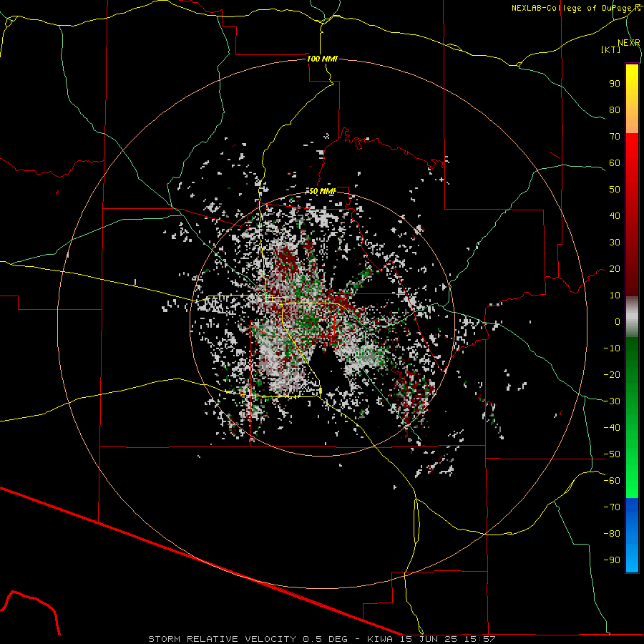Click the 40 value on velocity scale

(615, 215)
